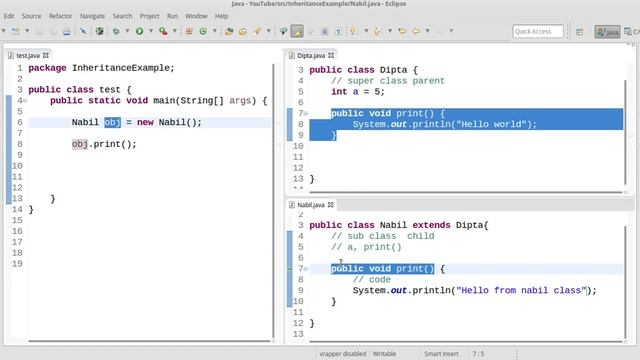Select the Nabil.java editor tab

tap(311, 205)
